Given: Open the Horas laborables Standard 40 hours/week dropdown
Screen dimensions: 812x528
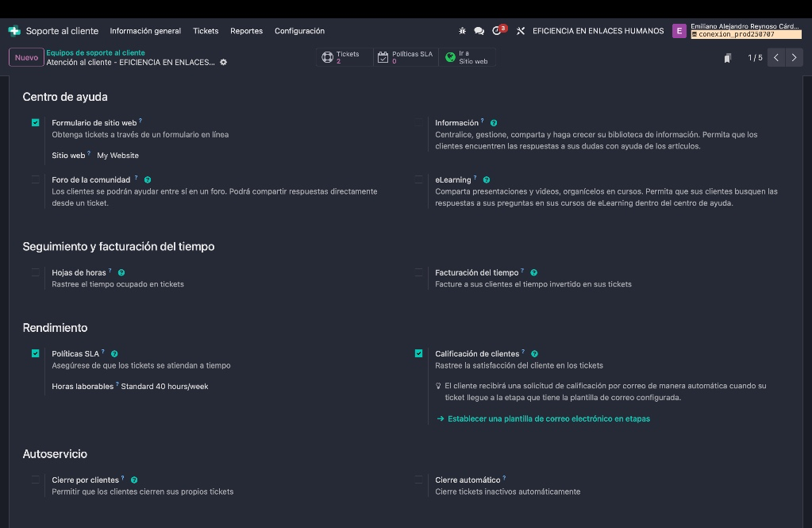Looking at the screenshot, I should 164,387.
